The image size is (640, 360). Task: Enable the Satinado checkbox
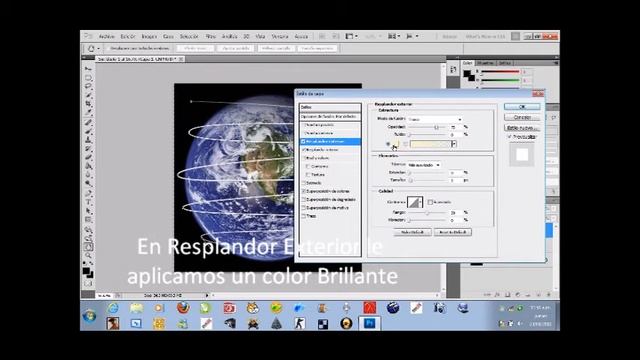click(x=304, y=183)
